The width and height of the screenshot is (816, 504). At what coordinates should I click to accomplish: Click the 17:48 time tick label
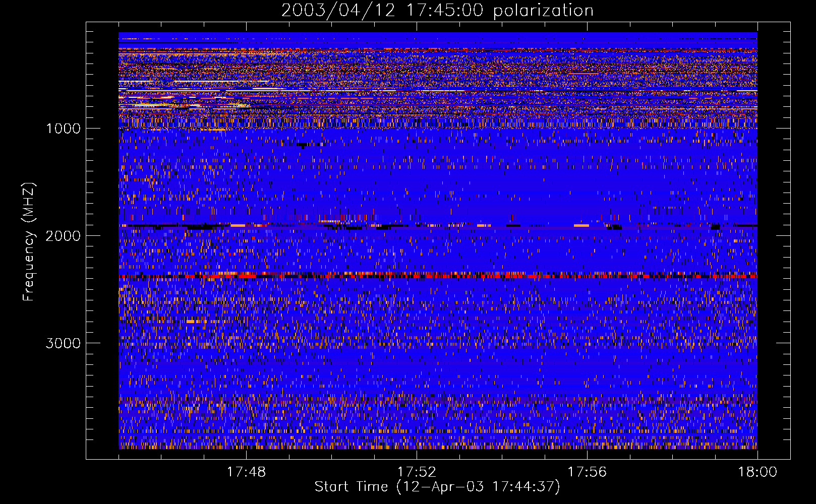(x=246, y=472)
